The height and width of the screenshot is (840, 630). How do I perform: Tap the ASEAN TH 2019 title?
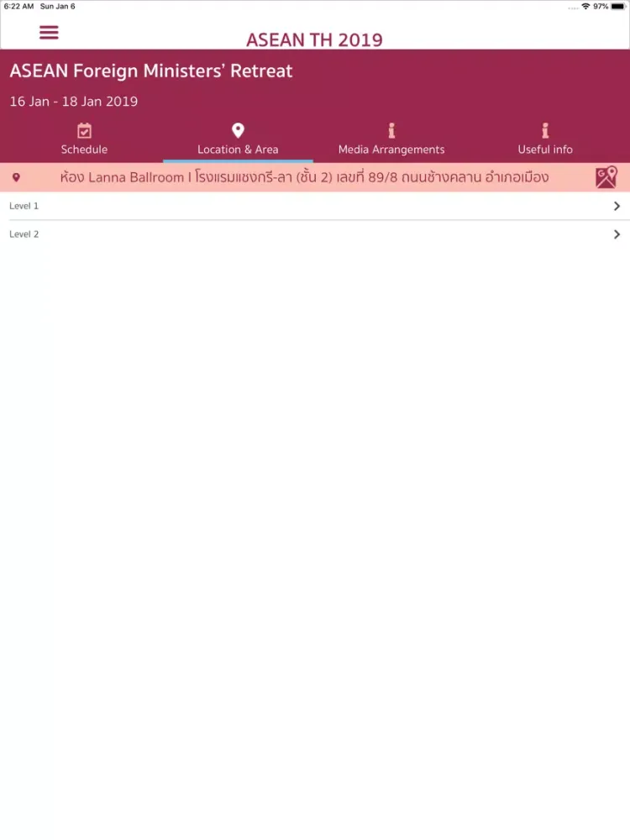tap(314, 39)
